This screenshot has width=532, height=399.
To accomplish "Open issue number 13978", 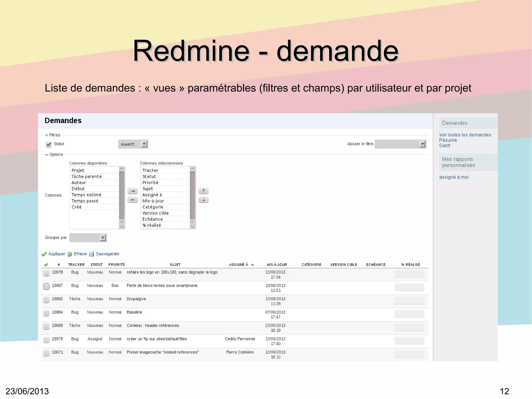I will click(57, 272).
